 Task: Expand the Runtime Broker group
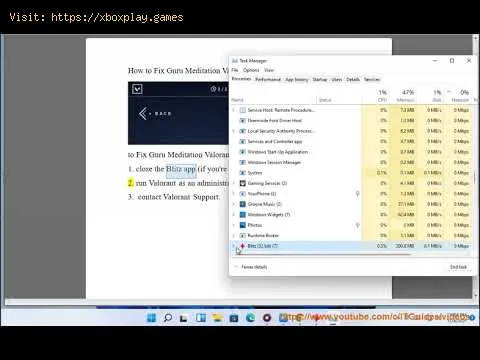pyautogui.click(x=234, y=236)
